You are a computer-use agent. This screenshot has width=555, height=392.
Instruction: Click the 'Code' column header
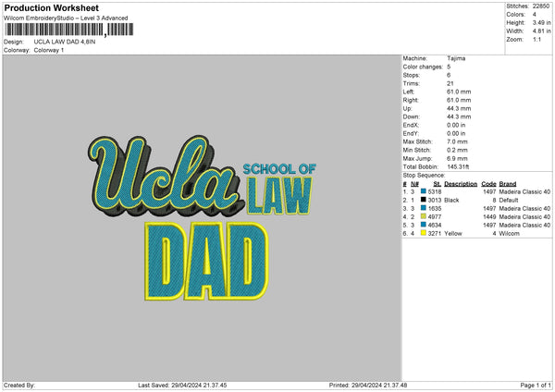(488, 184)
